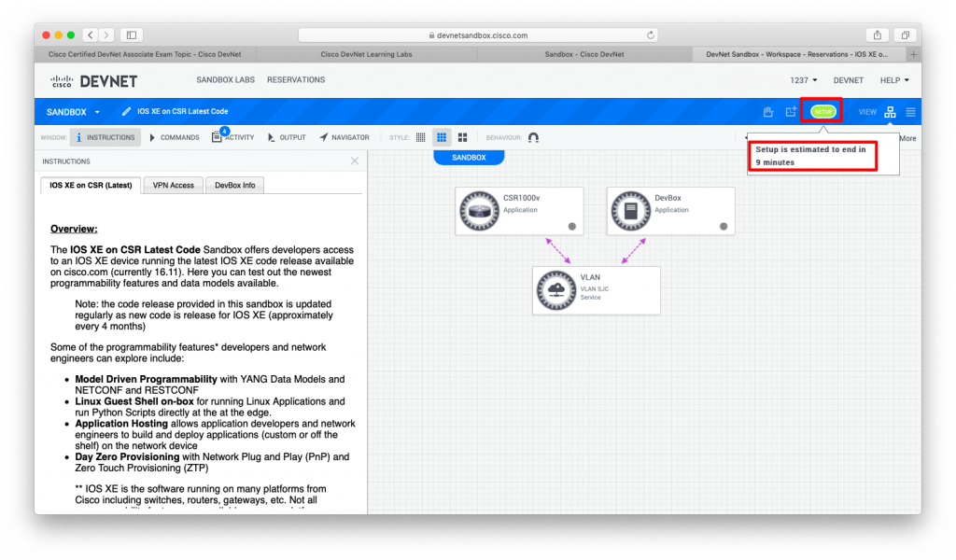Open the HELP dropdown menu
The width and height of the screenshot is (956, 560).
click(x=893, y=80)
